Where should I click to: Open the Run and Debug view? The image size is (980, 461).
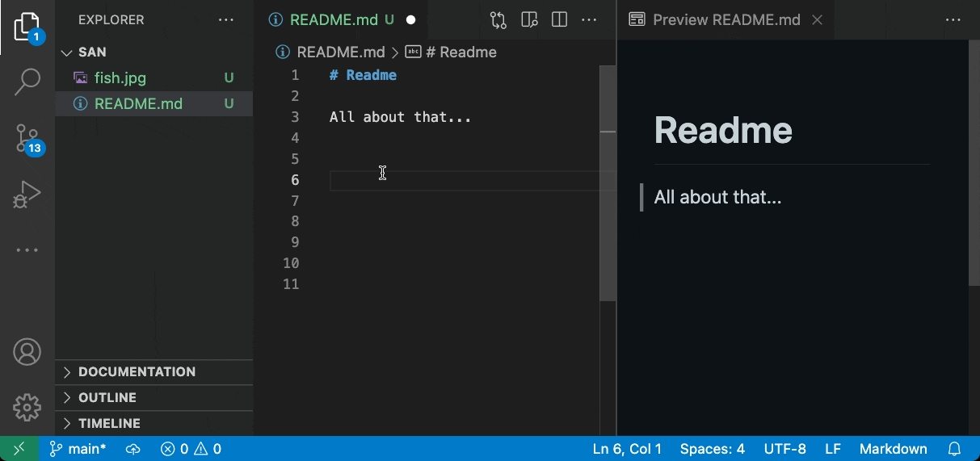[x=27, y=195]
